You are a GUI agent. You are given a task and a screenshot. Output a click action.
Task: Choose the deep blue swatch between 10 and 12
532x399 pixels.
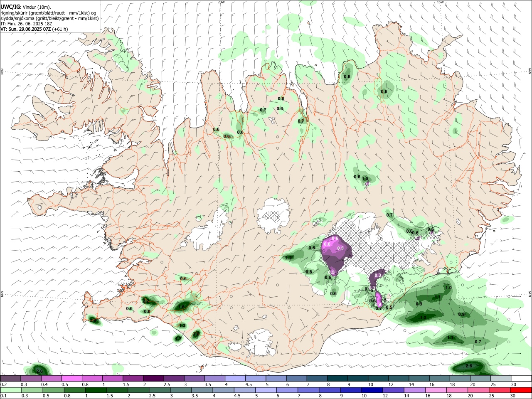[x=371, y=390]
